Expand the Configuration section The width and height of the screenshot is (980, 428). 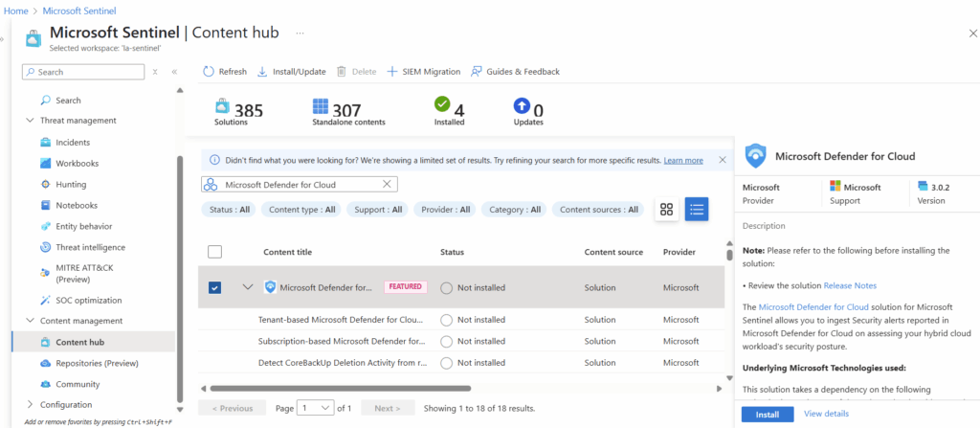[30, 405]
